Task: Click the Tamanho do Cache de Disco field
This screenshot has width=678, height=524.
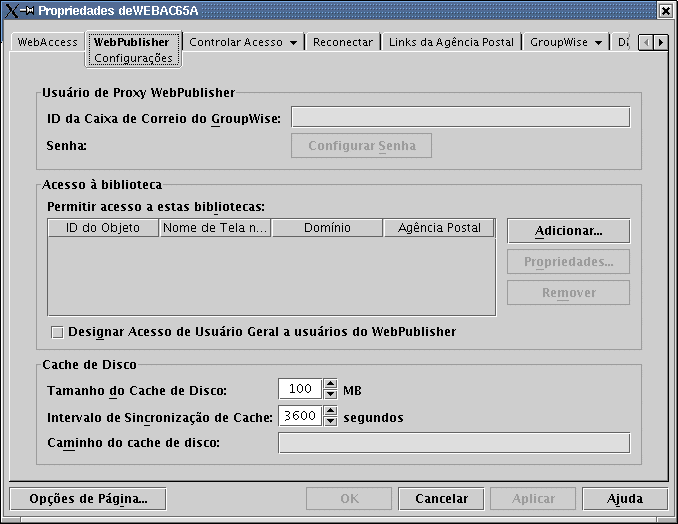Action: point(300,389)
